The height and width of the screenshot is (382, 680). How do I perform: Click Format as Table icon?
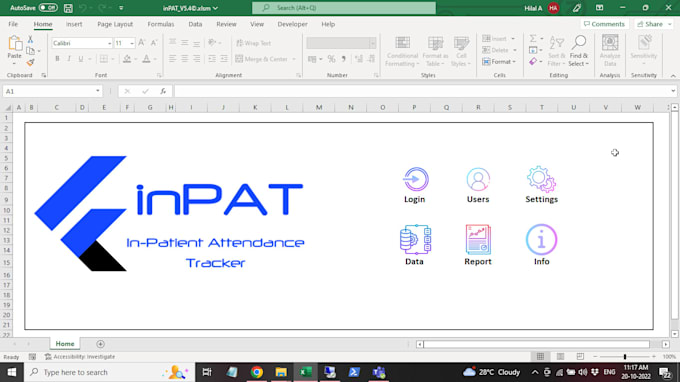point(435,43)
